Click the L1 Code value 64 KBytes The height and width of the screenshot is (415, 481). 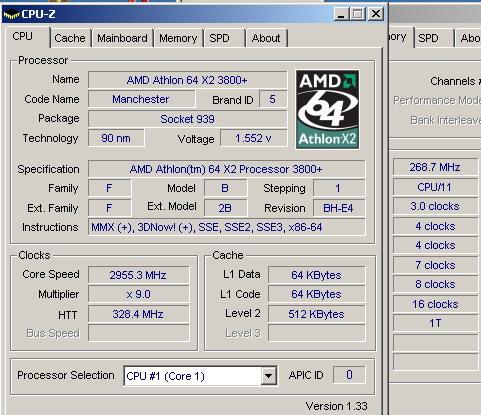pyautogui.click(x=316, y=294)
